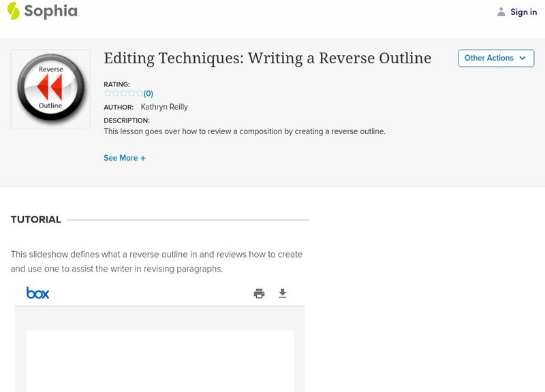Open the Reverse Outline lesson thumbnail

coord(50,89)
